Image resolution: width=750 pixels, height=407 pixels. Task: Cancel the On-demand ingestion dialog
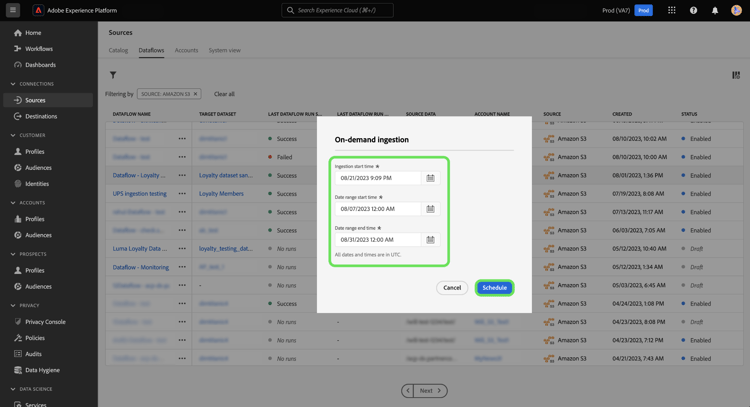click(452, 288)
